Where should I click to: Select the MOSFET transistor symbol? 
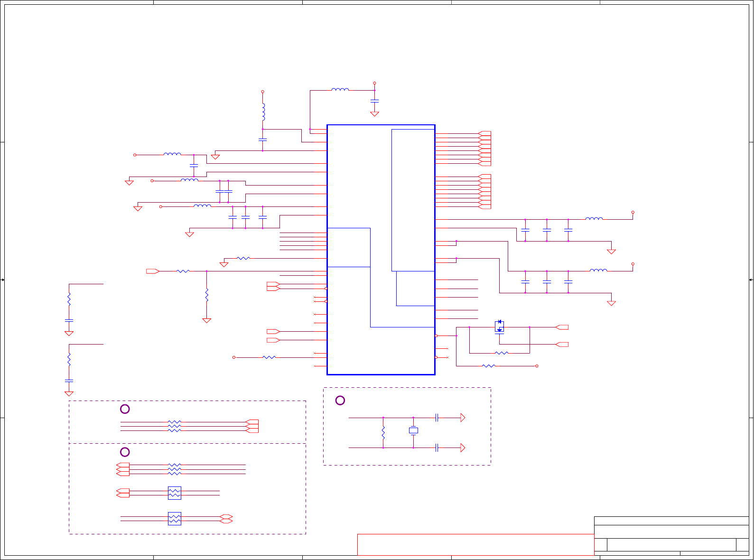point(499,327)
